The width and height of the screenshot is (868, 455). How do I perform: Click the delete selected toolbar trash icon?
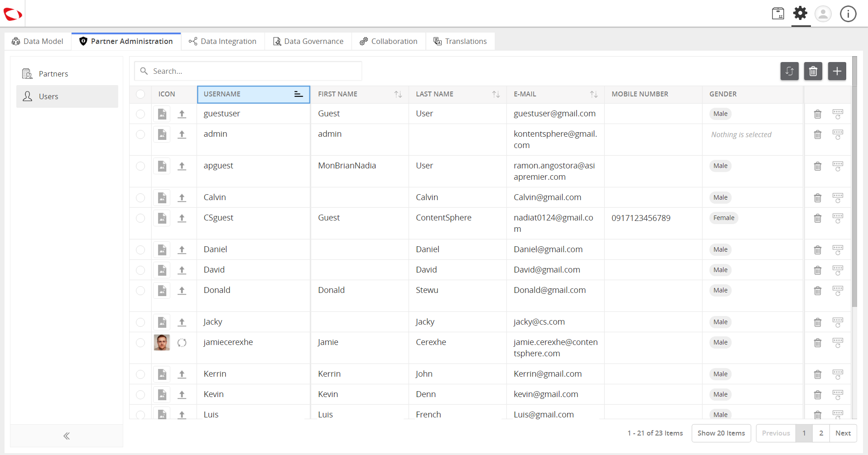(x=813, y=71)
